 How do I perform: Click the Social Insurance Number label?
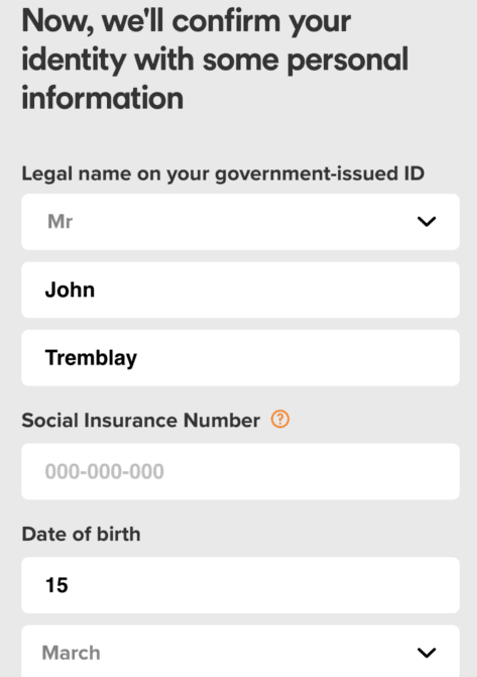(141, 420)
